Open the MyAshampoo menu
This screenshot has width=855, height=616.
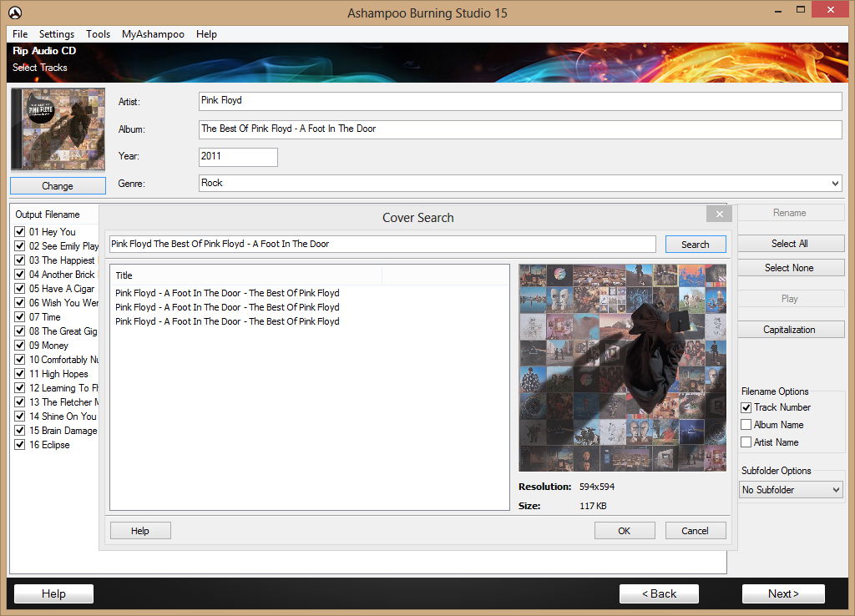(x=154, y=33)
